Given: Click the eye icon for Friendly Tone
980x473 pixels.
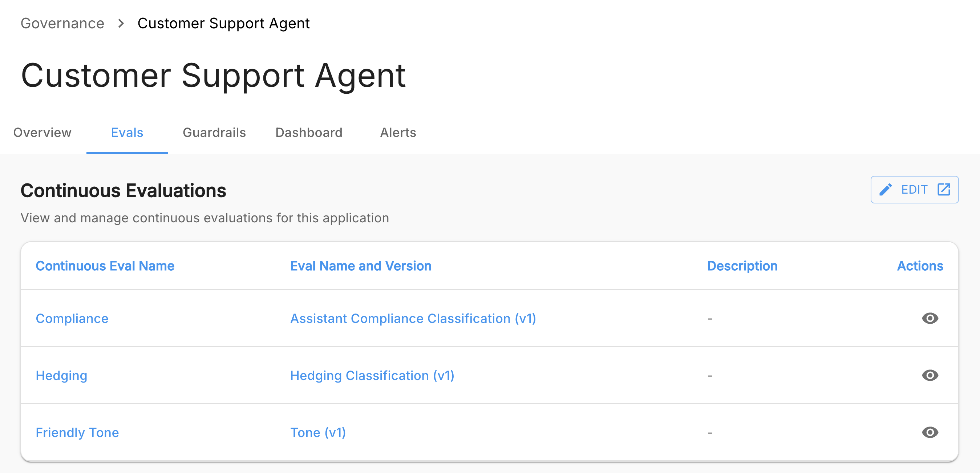Looking at the screenshot, I should [930, 432].
